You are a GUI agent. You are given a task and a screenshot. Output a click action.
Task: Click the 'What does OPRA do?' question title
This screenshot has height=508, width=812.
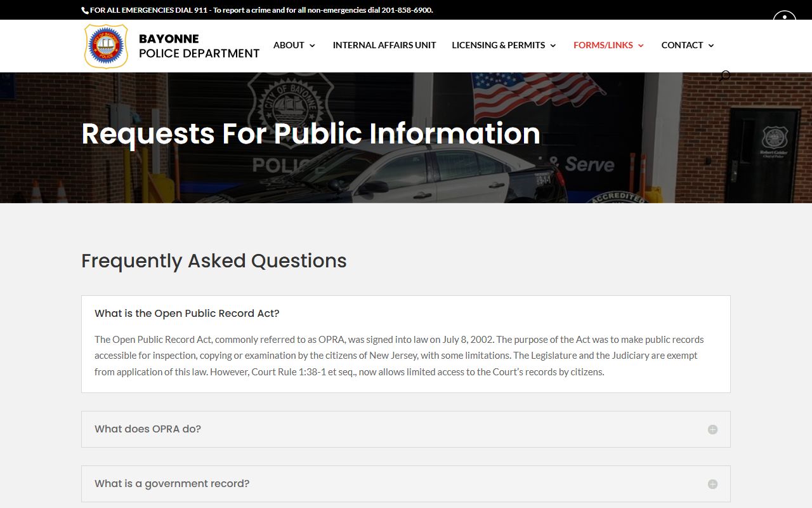pyautogui.click(x=148, y=429)
